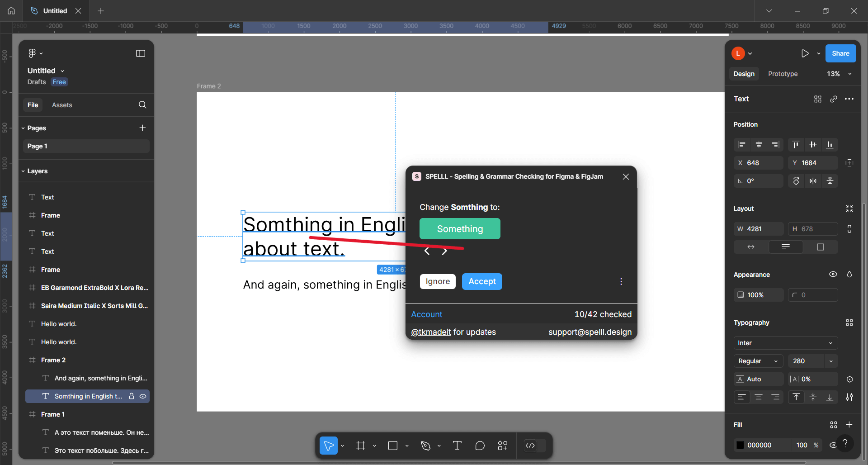Align horizontal centers in the Position section
This screenshot has width=868, height=465.
point(759,145)
